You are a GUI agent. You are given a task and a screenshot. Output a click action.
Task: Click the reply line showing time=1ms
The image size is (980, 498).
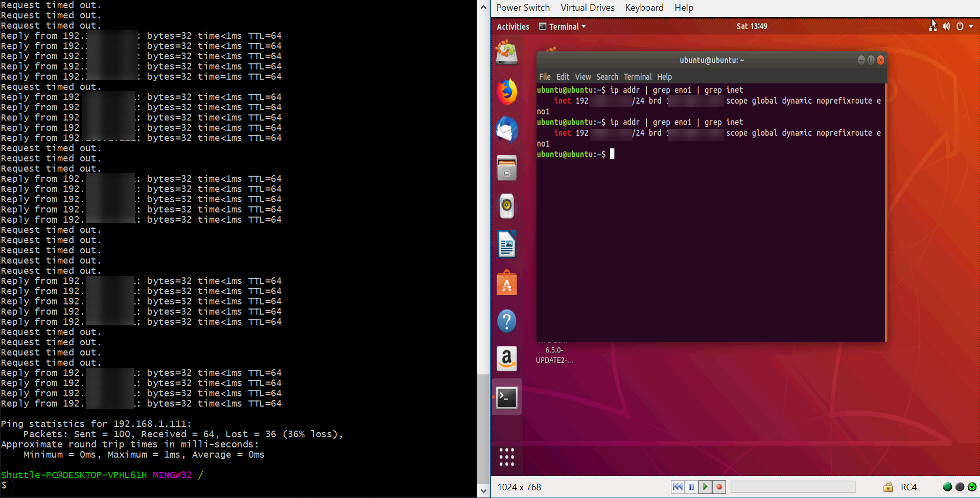click(x=141, y=77)
